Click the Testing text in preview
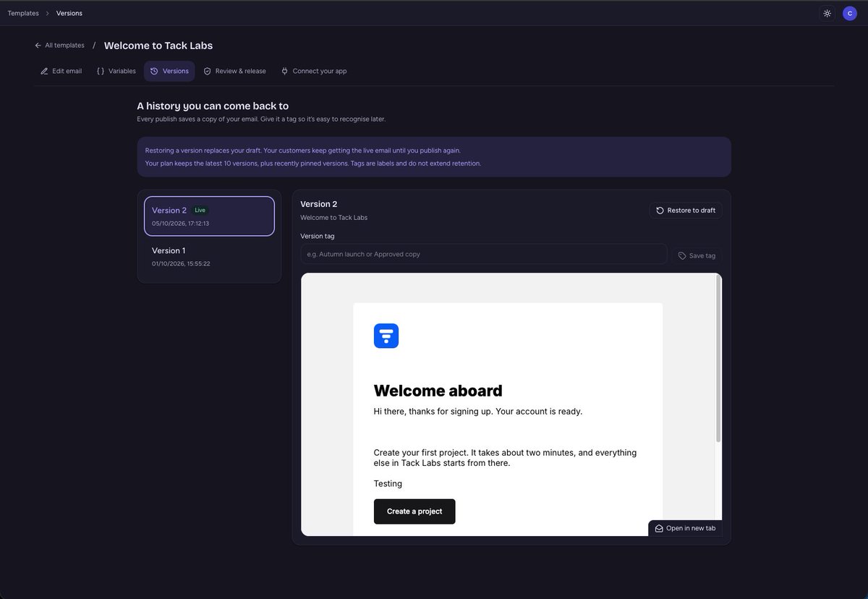 (388, 484)
